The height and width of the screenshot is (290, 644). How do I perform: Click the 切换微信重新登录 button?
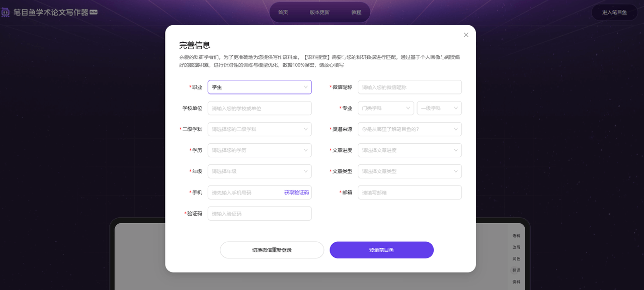point(272,250)
